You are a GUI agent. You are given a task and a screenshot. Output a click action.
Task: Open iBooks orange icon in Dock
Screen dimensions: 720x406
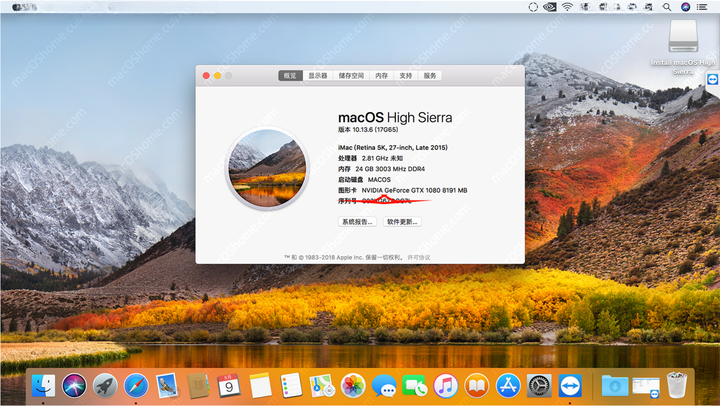(x=477, y=385)
